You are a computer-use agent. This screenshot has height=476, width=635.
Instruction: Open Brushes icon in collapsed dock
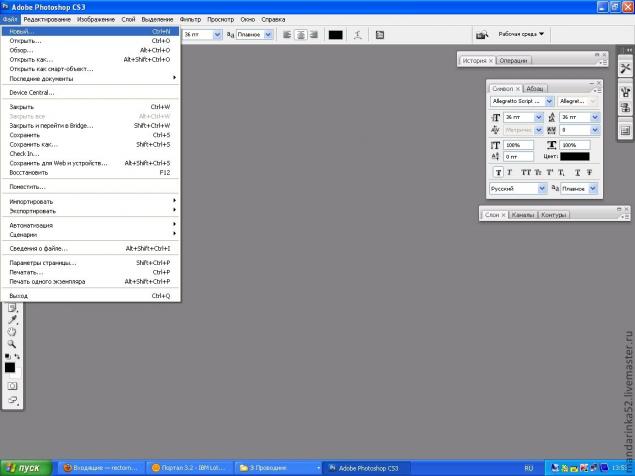tap(625, 92)
